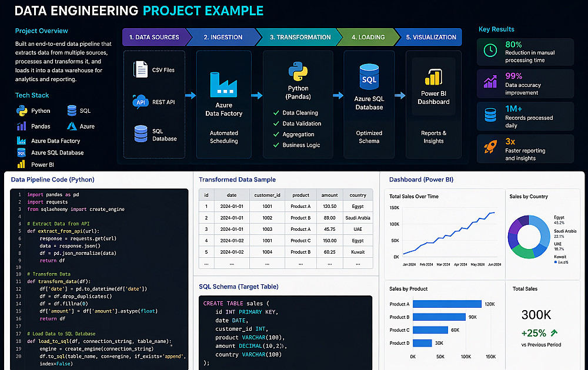Select the 2. INGESTION stage header
This screenshot has width=588, height=370.
click(223, 37)
